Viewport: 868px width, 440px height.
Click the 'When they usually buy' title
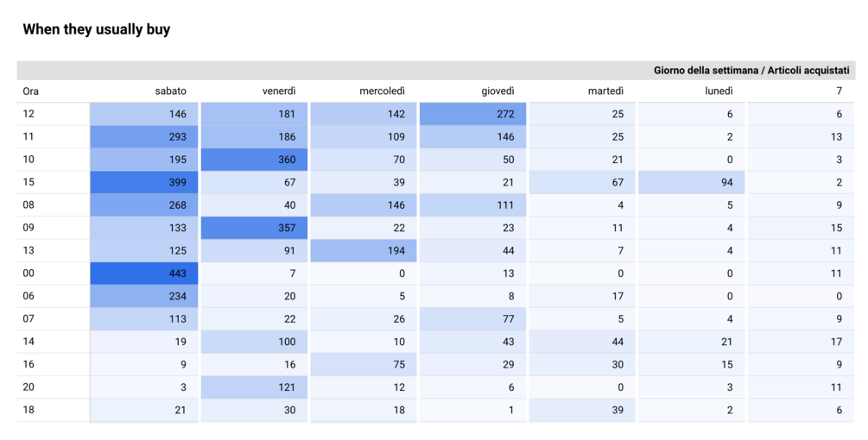pyautogui.click(x=97, y=29)
